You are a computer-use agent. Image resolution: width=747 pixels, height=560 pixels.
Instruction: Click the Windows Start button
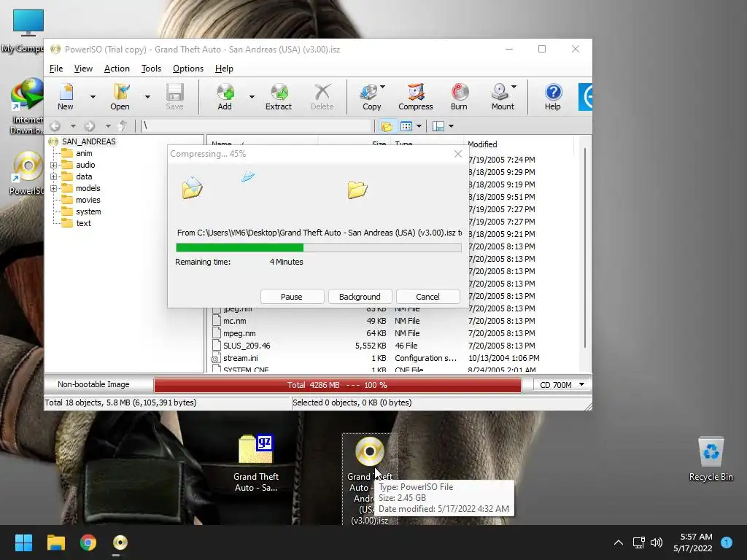(x=23, y=542)
